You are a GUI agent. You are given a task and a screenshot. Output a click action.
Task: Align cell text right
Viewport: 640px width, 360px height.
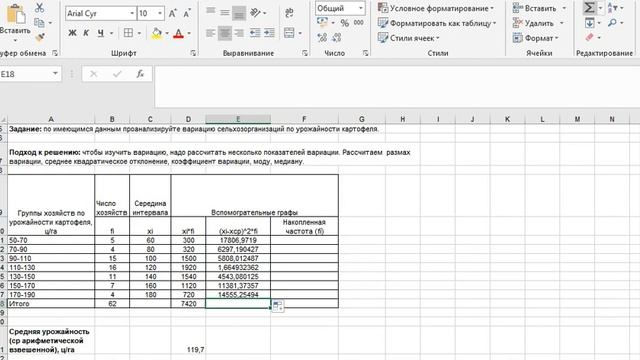click(x=239, y=33)
